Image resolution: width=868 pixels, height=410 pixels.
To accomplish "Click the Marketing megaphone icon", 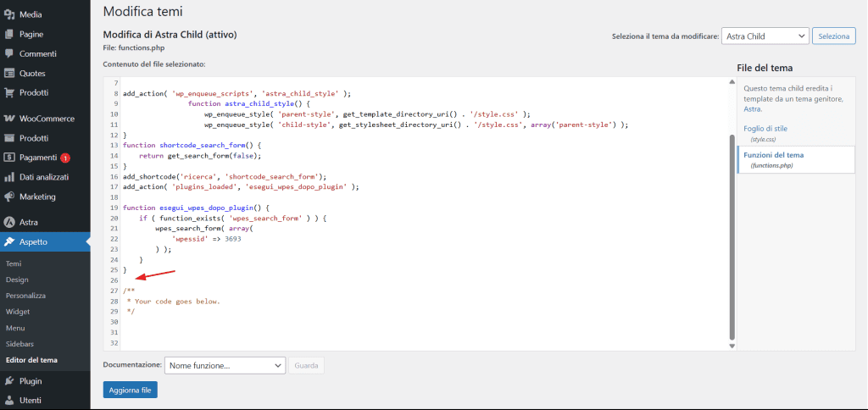I will (8, 197).
